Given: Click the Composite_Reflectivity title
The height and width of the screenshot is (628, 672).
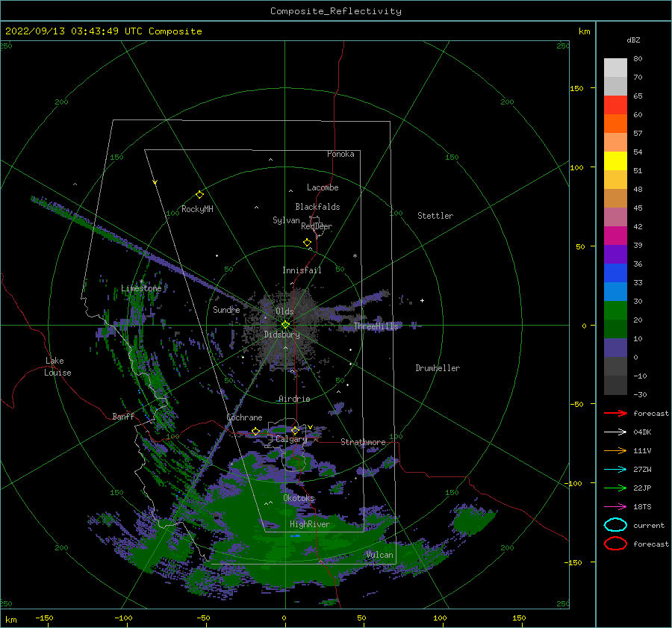Looking at the screenshot, I should [336, 11].
